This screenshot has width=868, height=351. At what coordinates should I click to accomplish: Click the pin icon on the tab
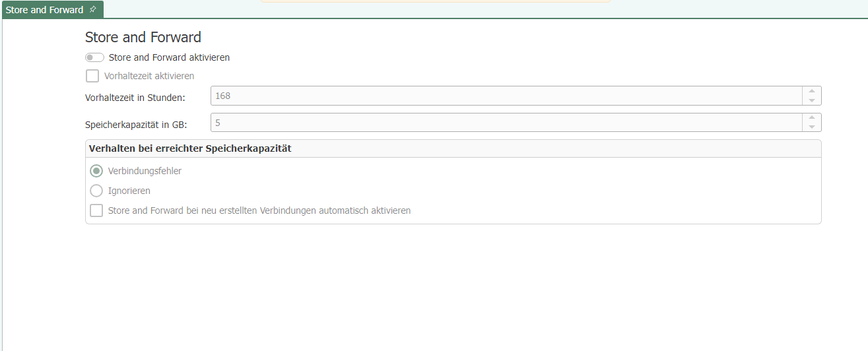[92, 10]
